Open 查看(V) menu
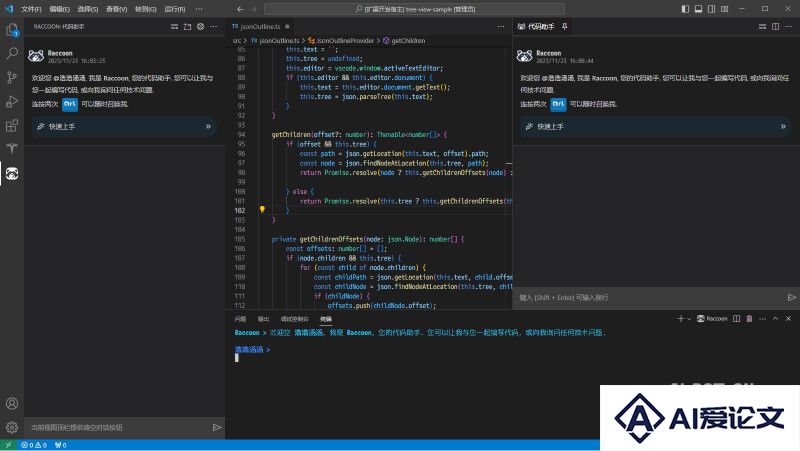The width and height of the screenshot is (800, 451). pos(116,9)
